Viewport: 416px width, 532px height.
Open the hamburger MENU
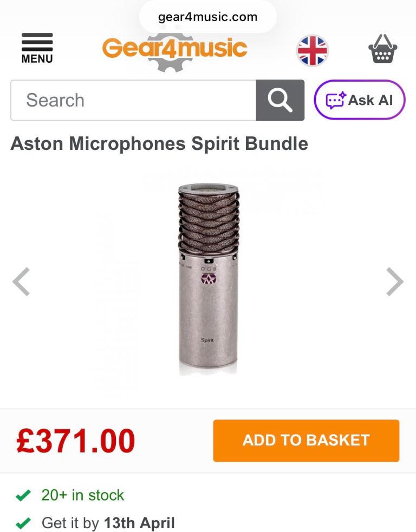(x=37, y=48)
